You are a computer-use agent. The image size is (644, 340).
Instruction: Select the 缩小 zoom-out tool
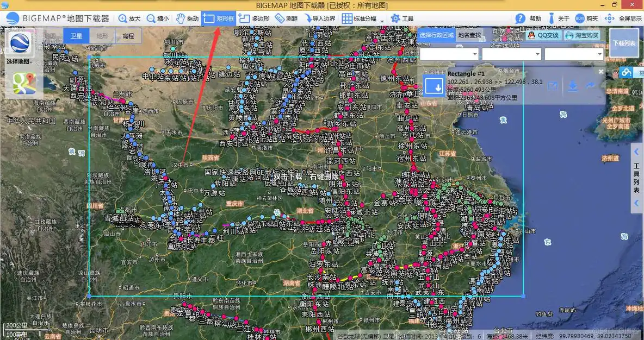point(158,18)
